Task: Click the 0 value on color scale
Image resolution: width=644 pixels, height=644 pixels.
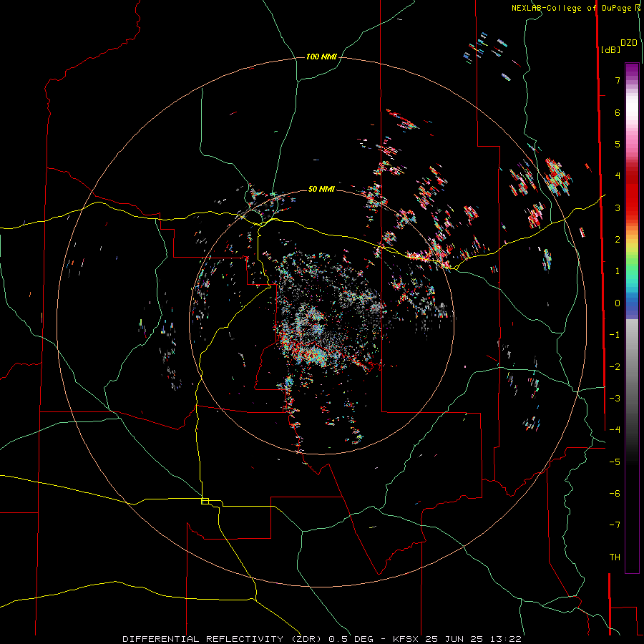Action: click(618, 303)
